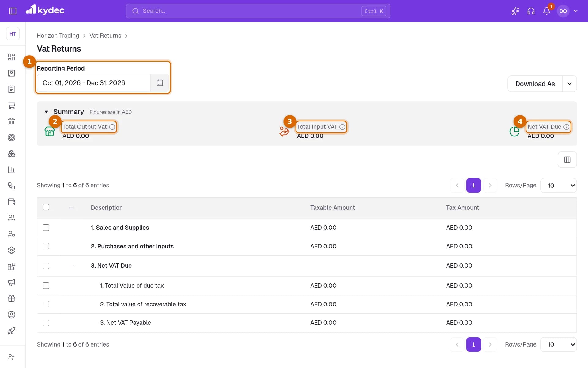
Task: Open the shopping cart sidebar icon
Action: 11,105
